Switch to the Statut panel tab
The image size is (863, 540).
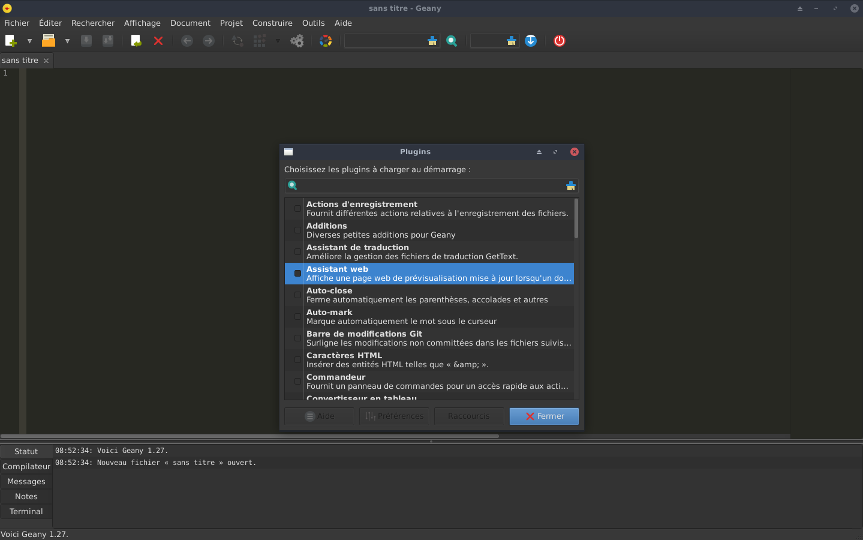[x=26, y=451]
